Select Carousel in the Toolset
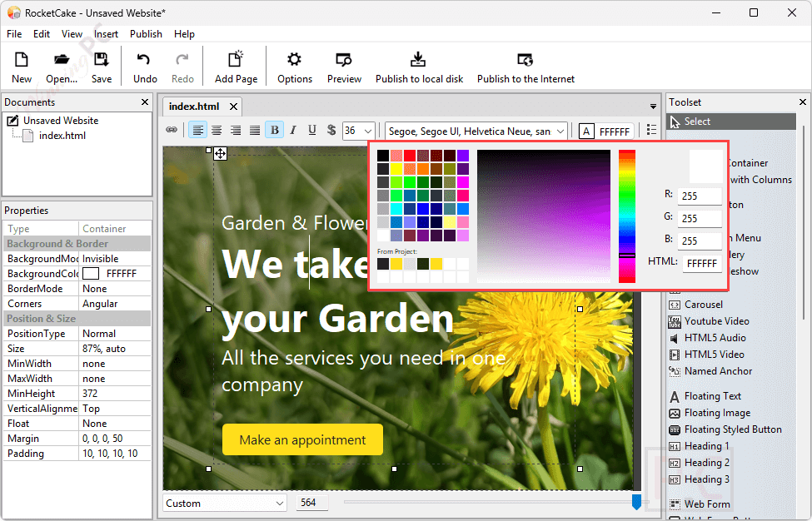 (x=703, y=305)
